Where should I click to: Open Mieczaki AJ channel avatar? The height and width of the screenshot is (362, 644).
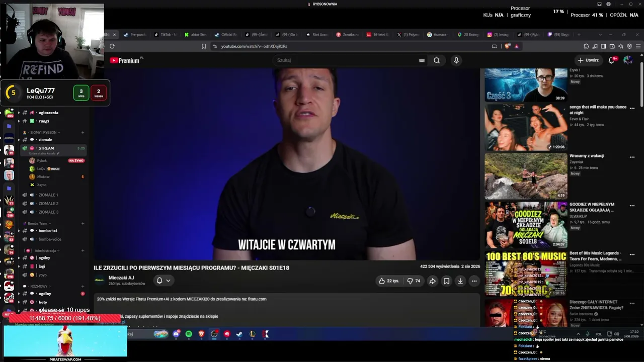pos(100,280)
